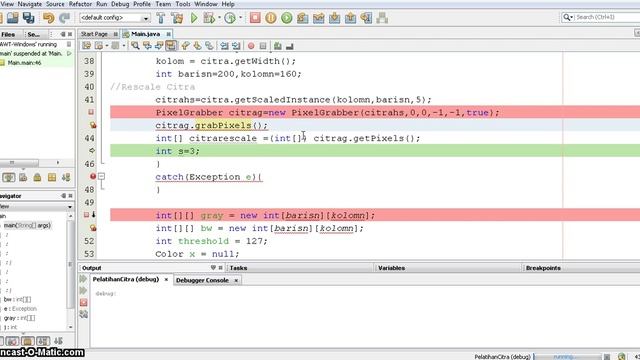Image resolution: width=640 pixels, height=360 pixels.
Task: Click the Profile Project clock icon
Action: tap(230, 18)
